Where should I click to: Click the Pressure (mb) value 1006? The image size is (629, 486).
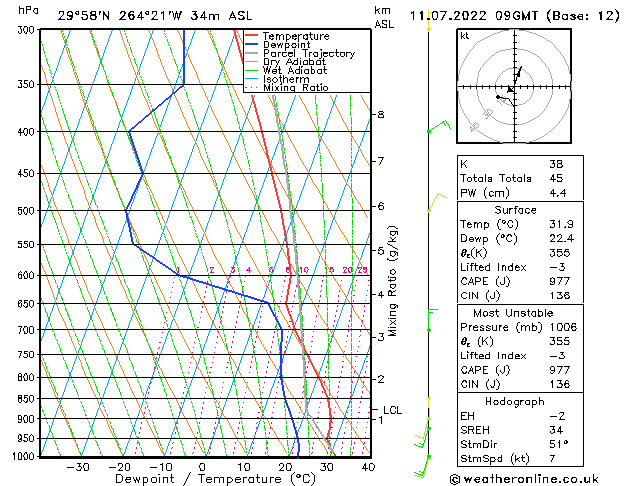563,327
